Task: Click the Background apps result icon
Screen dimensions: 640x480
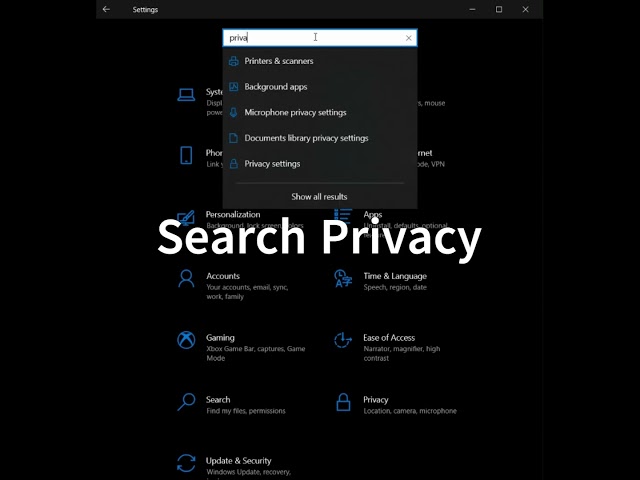Action: coord(233,87)
